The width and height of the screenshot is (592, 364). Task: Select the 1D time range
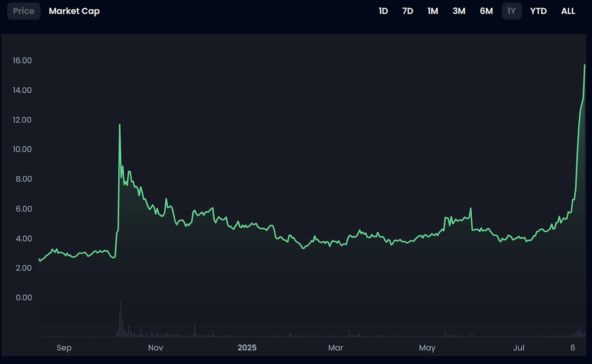click(x=383, y=11)
